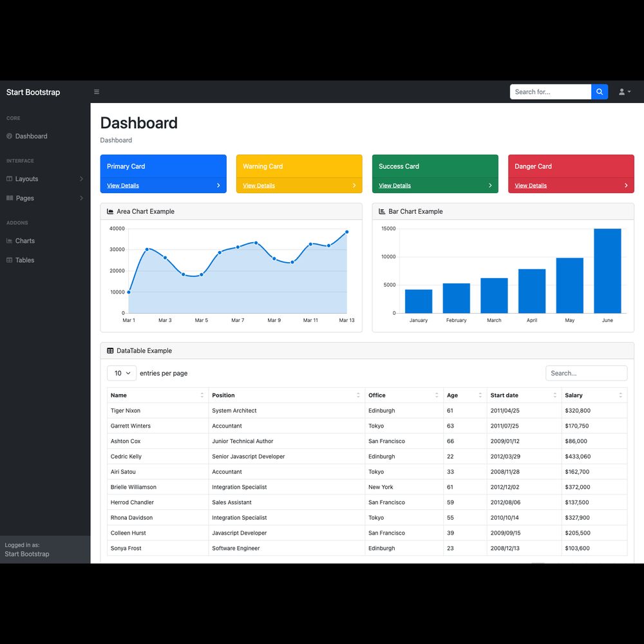Viewport: 644px width, 644px height.
Task: Click View Details on Danger Card
Action: click(x=531, y=185)
